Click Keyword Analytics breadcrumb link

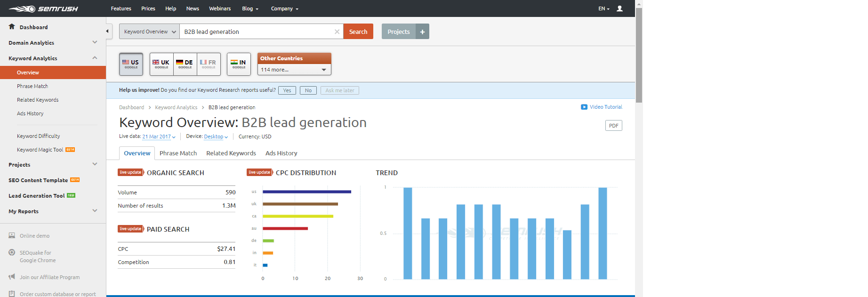coord(176,107)
